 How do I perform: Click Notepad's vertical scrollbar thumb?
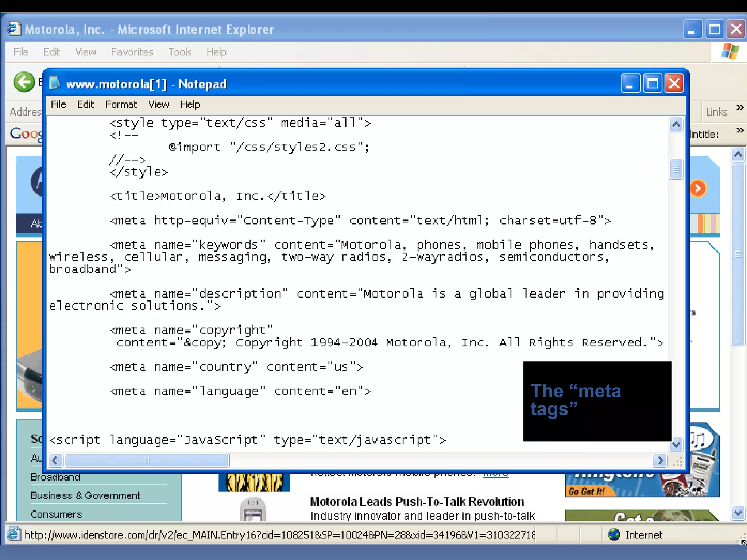pos(676,170)
